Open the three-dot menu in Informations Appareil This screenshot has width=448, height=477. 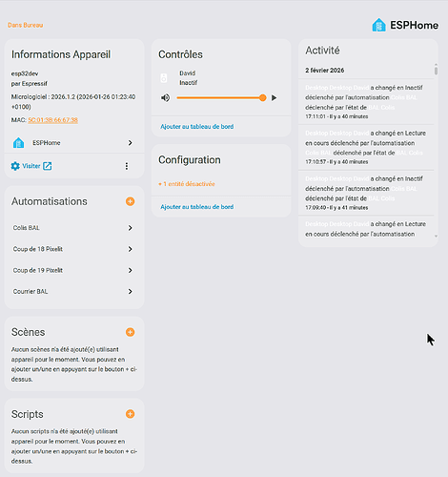click(x=127, y=166)
